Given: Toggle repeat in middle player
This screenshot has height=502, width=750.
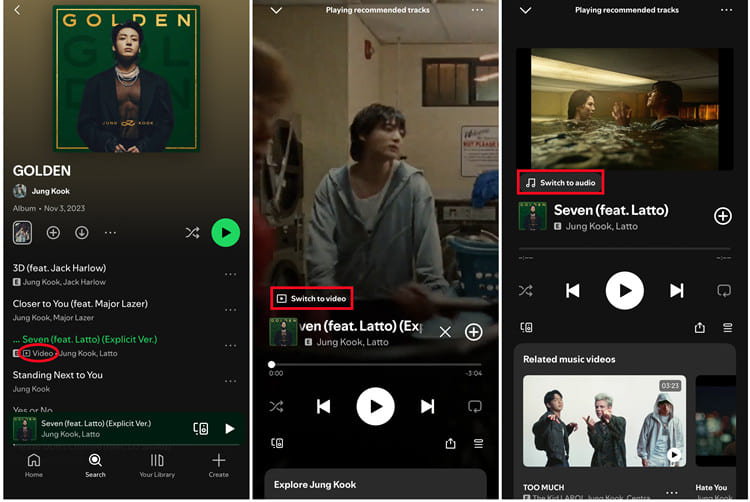Looking at the screenshot, I should point(474,406).
